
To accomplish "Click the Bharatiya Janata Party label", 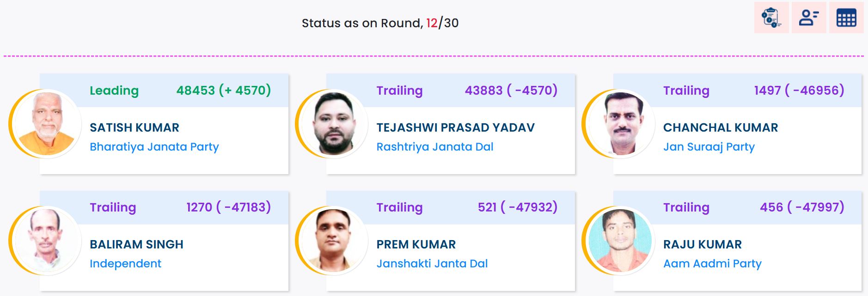I will [x=154, y=147].
